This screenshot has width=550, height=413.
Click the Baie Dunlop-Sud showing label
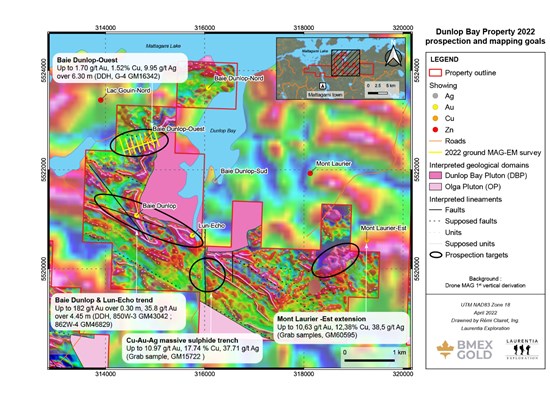point(244,171)
